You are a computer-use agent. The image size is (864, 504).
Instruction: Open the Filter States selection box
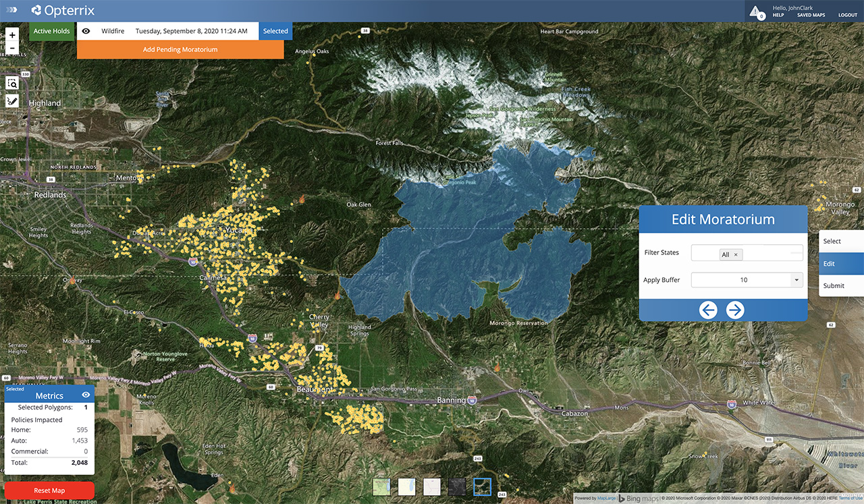coord(747,253)
